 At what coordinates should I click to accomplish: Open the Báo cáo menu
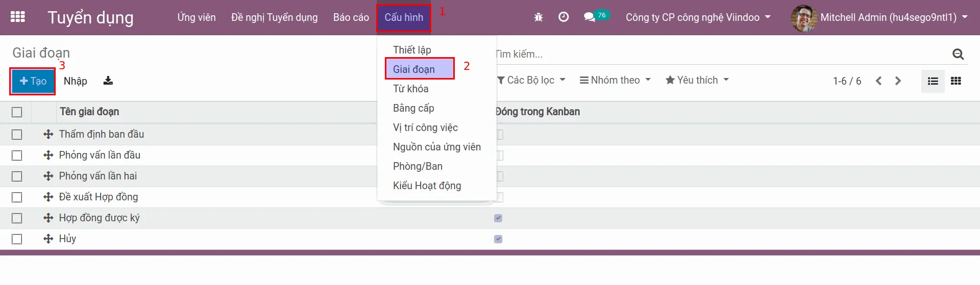[351, 17]
